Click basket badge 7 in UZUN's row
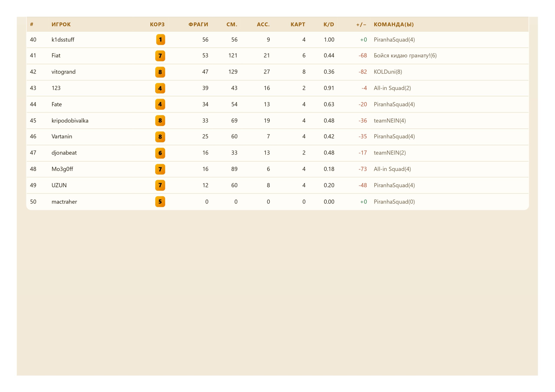 (160, 185)
